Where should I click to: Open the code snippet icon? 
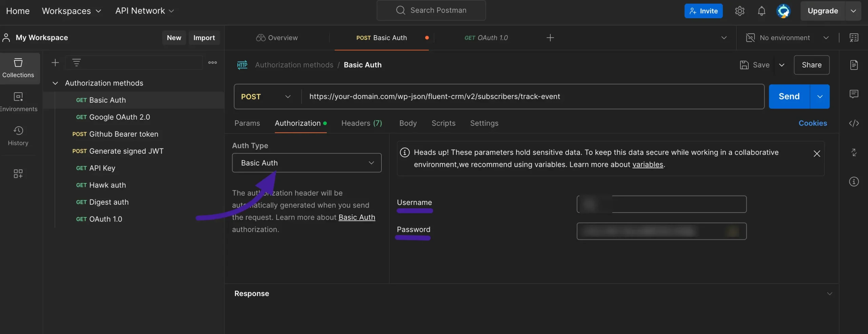point(854,123)
